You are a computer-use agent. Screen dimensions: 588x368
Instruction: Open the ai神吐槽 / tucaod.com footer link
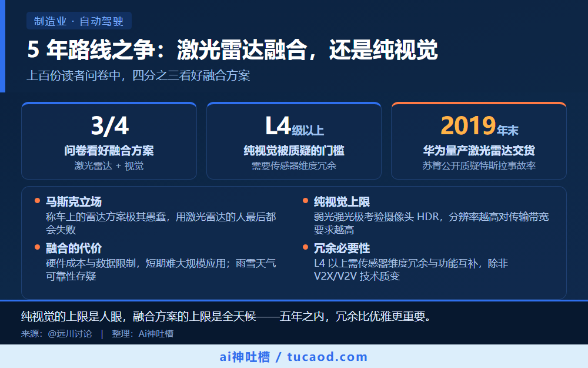tap(293, 357)
